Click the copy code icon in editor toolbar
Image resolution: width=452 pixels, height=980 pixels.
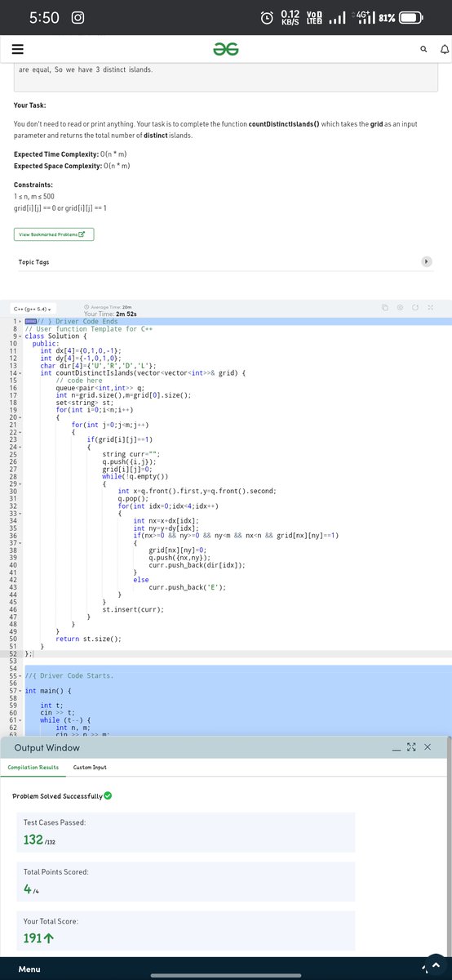coord(386,308)
